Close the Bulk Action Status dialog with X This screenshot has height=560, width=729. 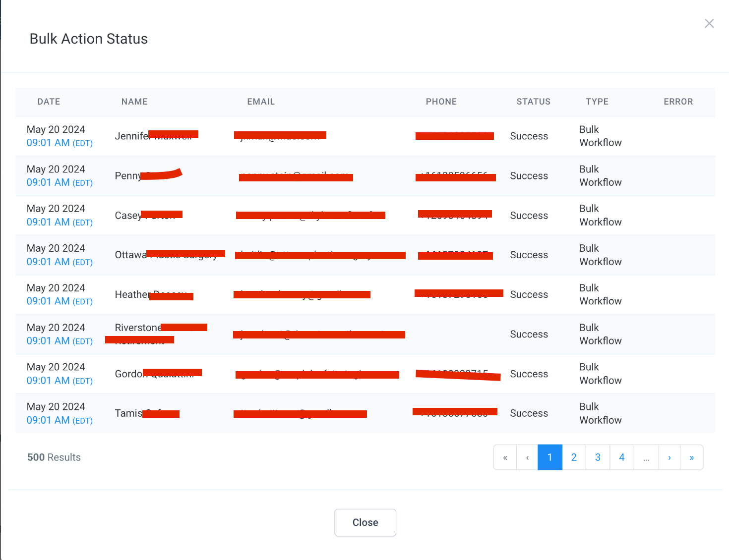709,23
